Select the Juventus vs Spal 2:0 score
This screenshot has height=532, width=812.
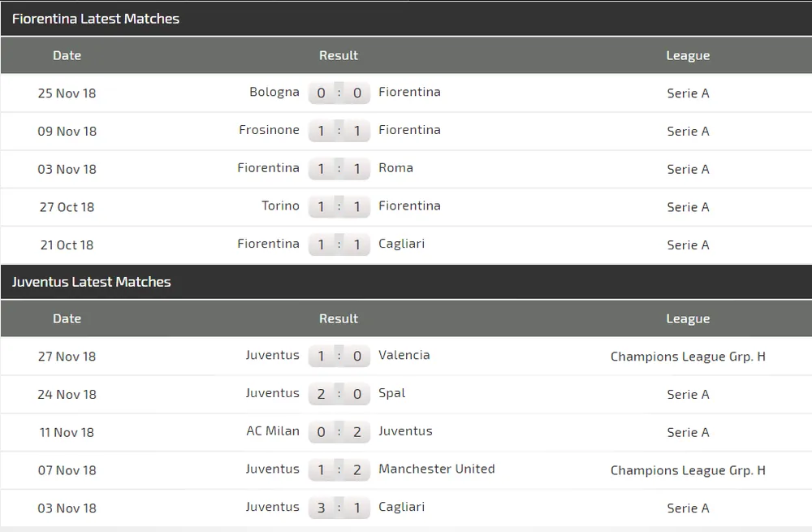coord(339,394)
